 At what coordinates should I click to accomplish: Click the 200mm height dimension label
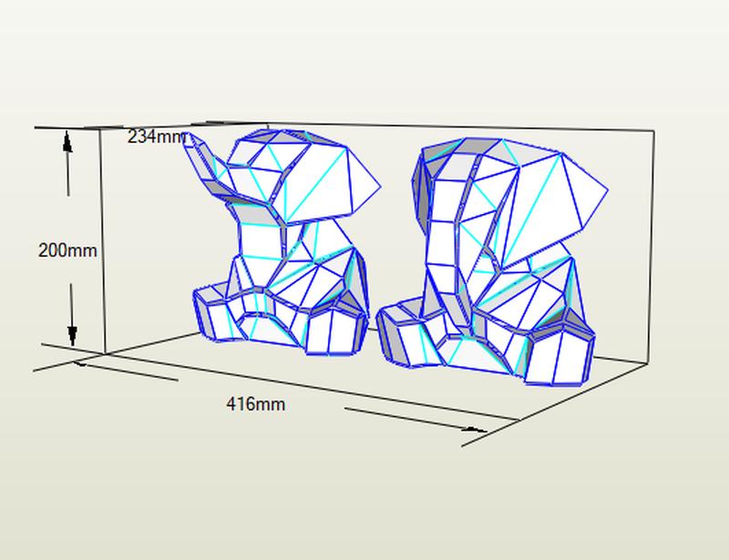coord(67,249)
